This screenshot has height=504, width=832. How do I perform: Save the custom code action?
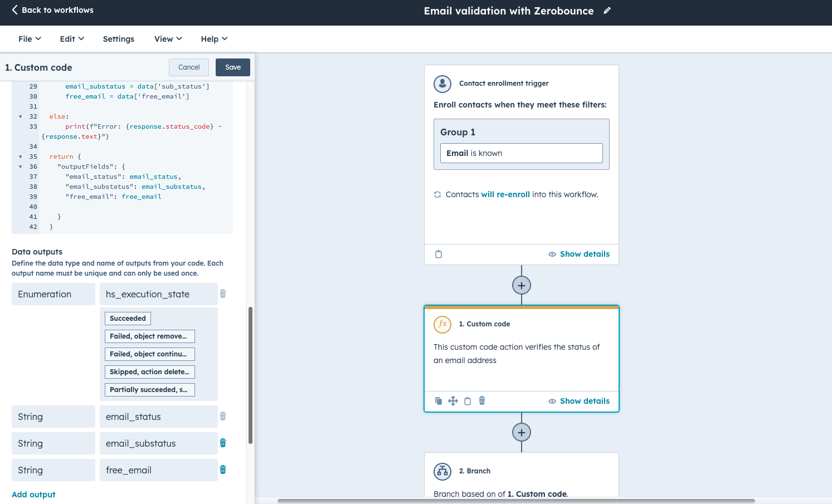pyautogui.click(x=233, y=67)
